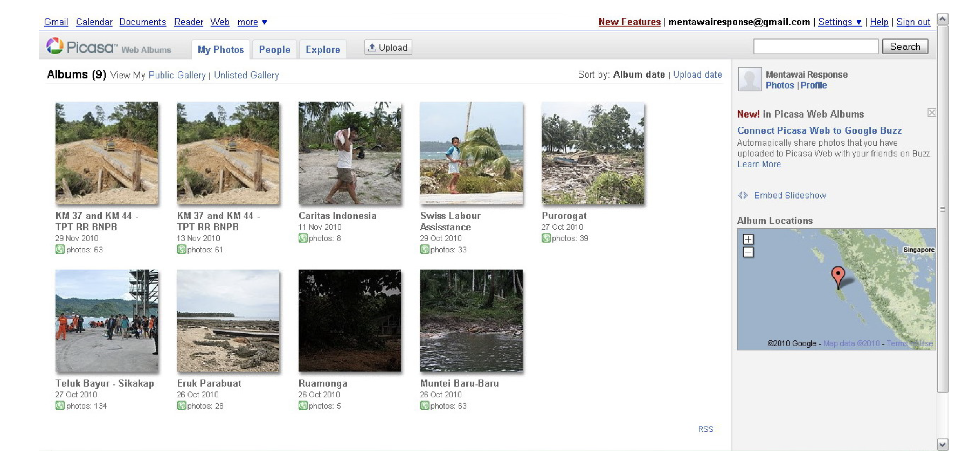Open the Teluk Bayur - Sikakap album thumbnail
Viewport: 980px width, 460px height.
[107, 321]
